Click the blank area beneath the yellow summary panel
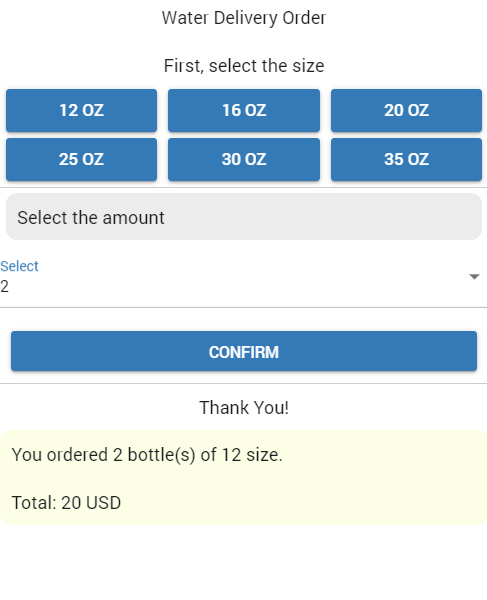Screen dimensions: 487x600 tap(243, 562)
